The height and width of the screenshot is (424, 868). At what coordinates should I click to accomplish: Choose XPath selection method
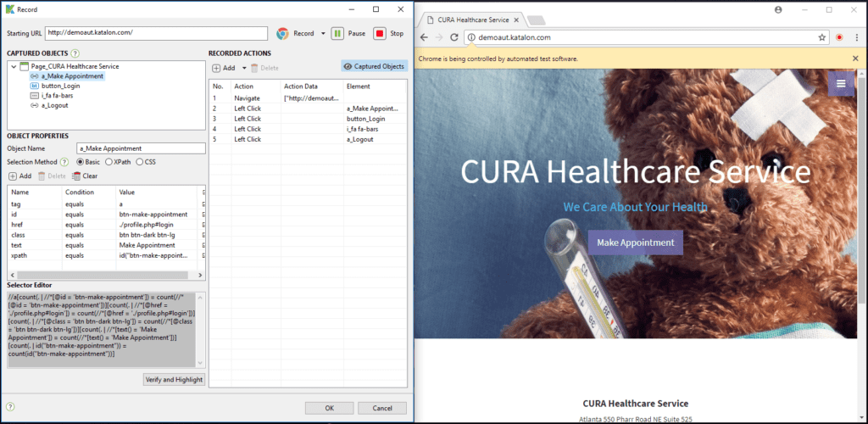[118, 162]
